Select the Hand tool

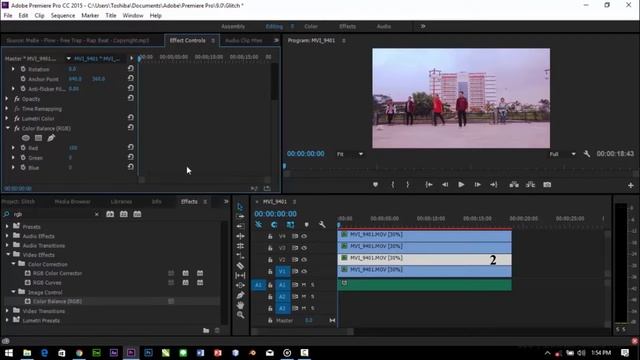tap(240, 305)
